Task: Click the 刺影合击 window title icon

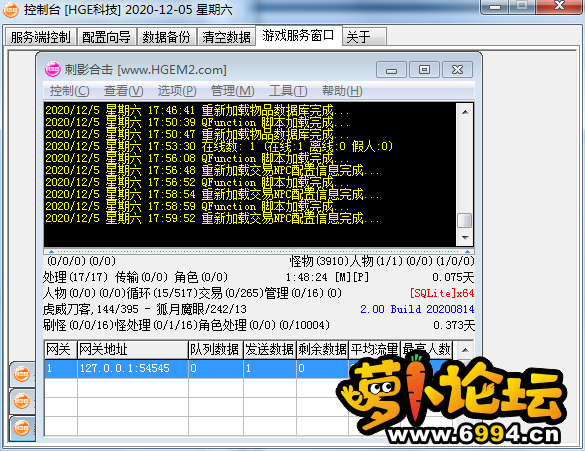Action: [x=52, y=69]
